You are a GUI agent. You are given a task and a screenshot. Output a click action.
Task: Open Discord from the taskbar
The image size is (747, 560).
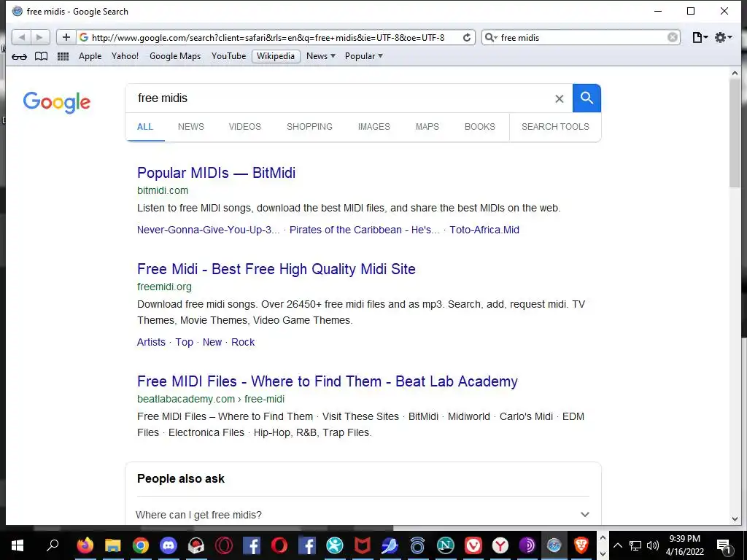click(169, 545)
